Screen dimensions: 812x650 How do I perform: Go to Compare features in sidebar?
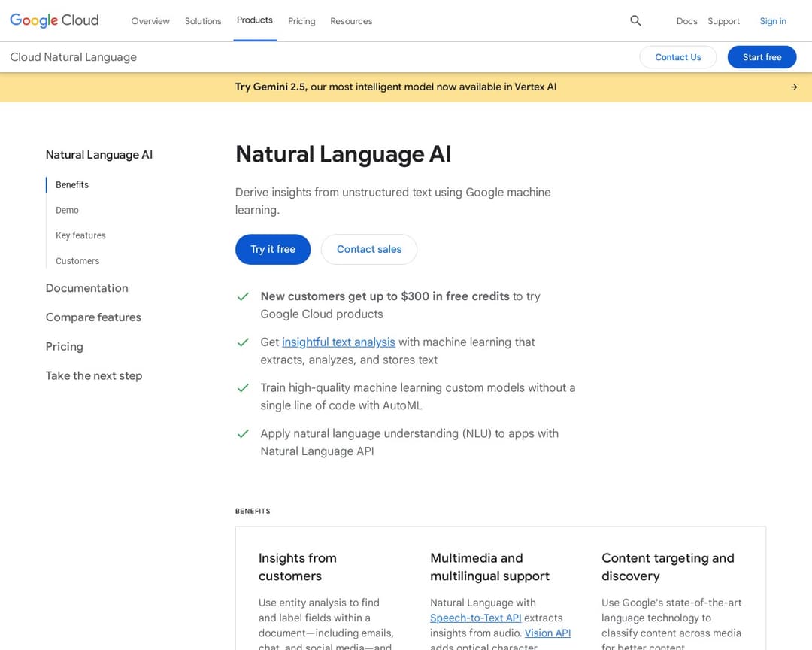pyautogui.click(x=93, y=317)
